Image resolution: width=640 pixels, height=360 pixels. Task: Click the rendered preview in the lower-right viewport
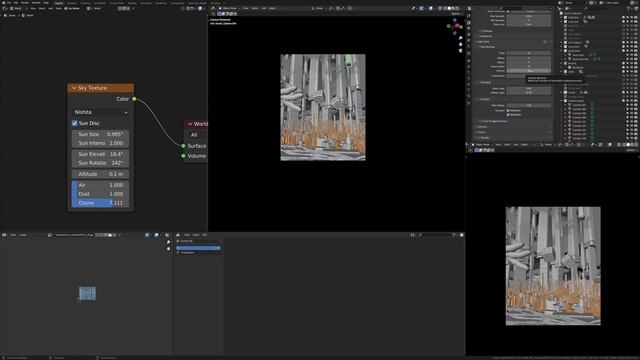[x=553, y=266]
